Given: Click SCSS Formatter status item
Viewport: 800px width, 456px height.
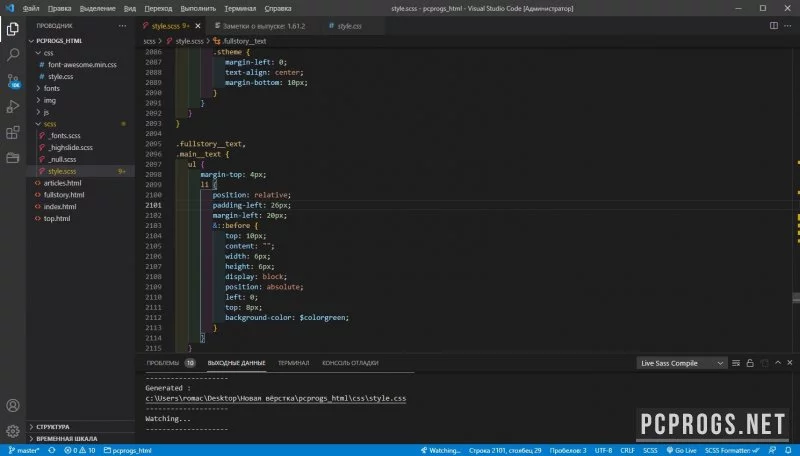Looking at the screenshot, I should (732, 450).
